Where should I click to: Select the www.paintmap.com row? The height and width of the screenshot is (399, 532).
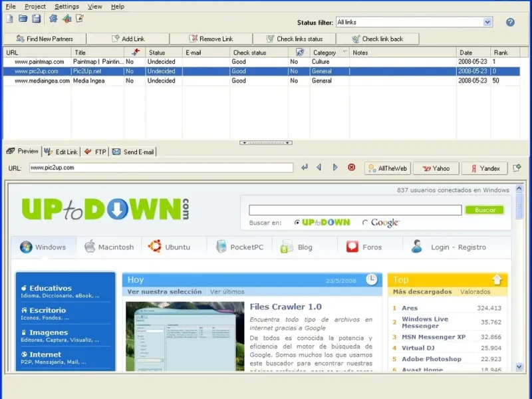pyautogui.click(x=261, y=62)
